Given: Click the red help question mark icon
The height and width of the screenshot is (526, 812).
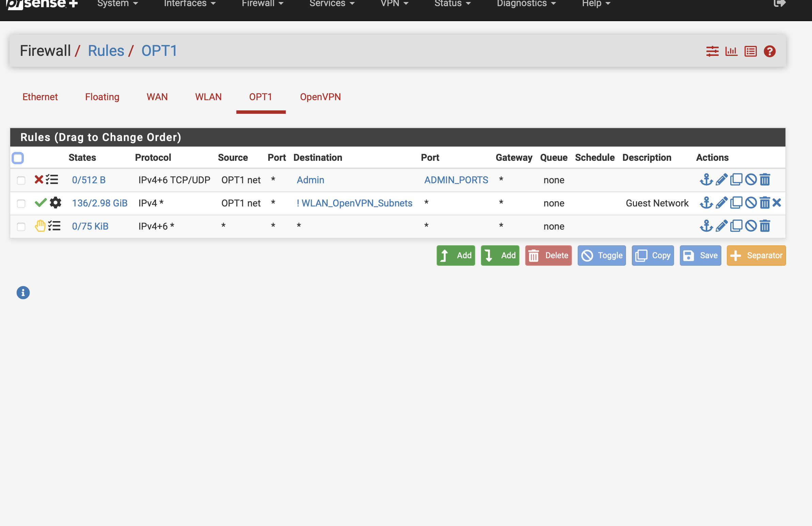Looking at the screenshot, I should point(769,51).
